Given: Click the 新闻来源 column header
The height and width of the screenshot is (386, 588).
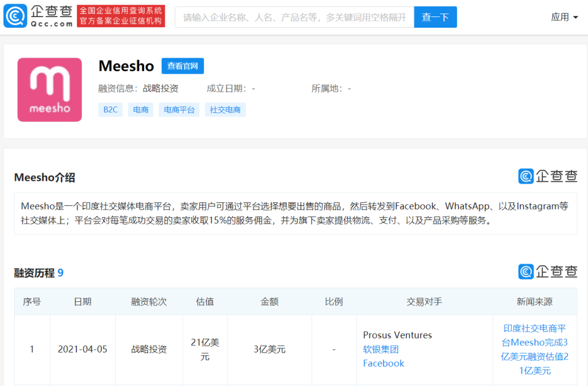Looking at the screenshot, I should 534,302.
